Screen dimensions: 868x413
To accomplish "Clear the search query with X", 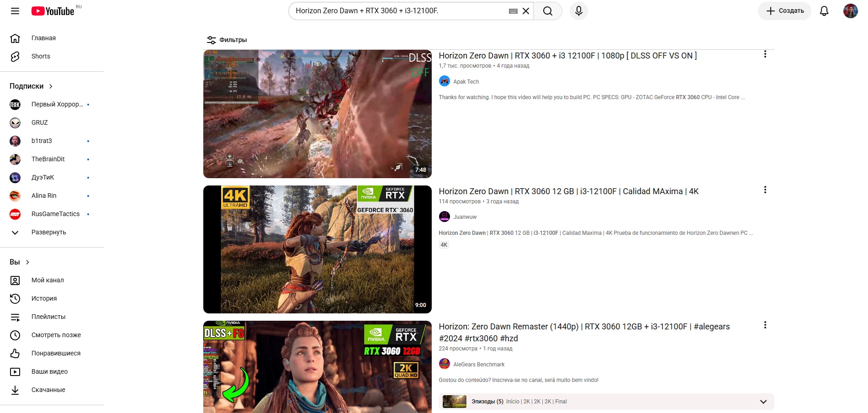I will point(526,11).
